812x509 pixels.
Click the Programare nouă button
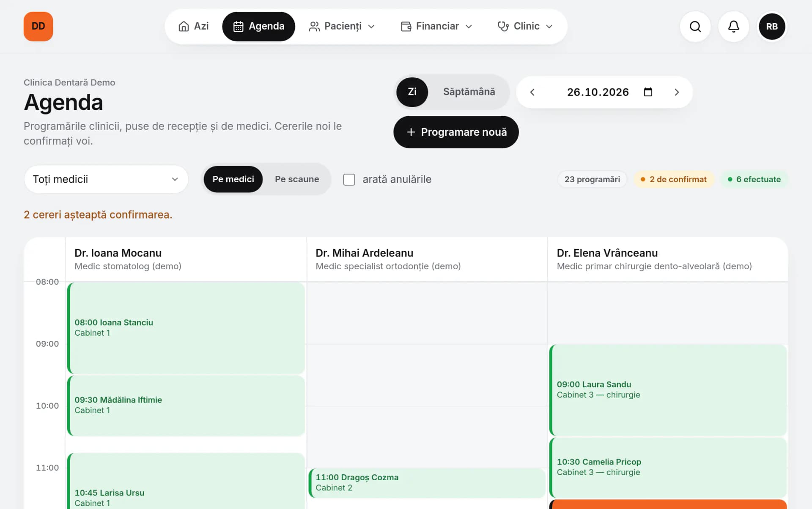[456, 132]
